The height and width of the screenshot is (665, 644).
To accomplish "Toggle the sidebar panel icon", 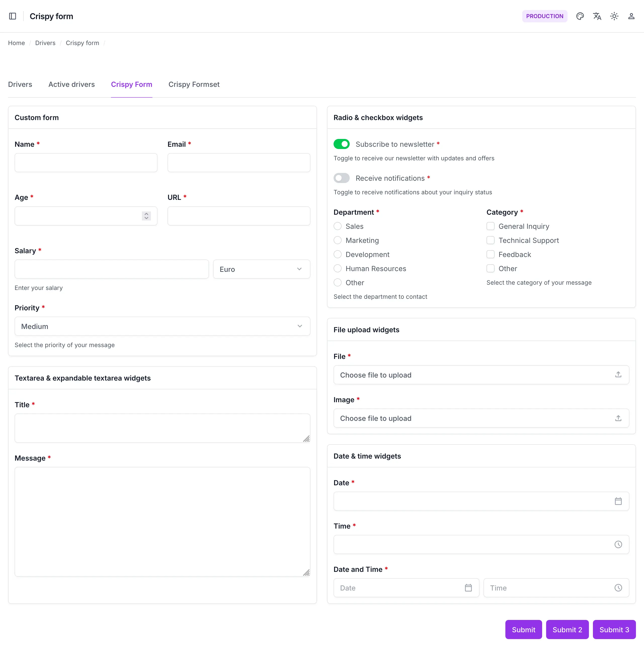I will tap(13, 16).
